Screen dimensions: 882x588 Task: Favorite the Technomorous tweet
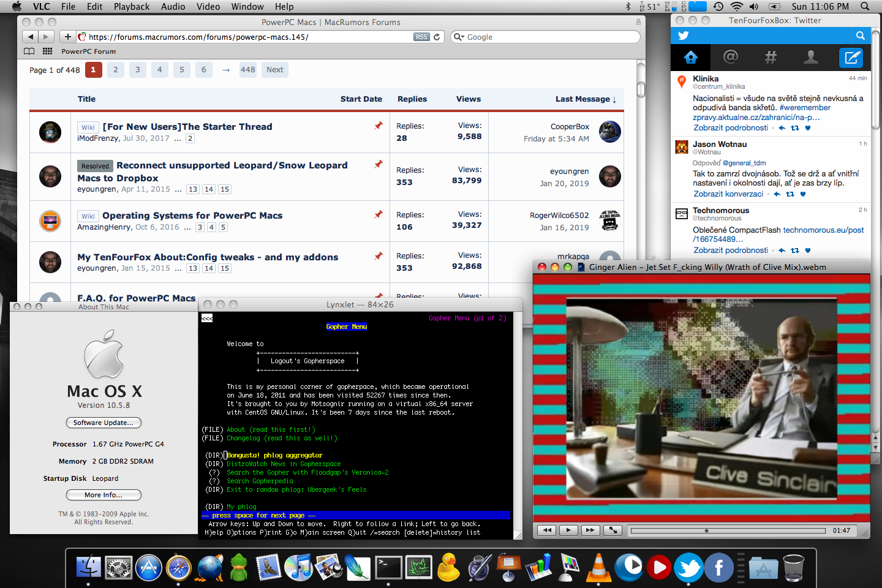(808, 251)
